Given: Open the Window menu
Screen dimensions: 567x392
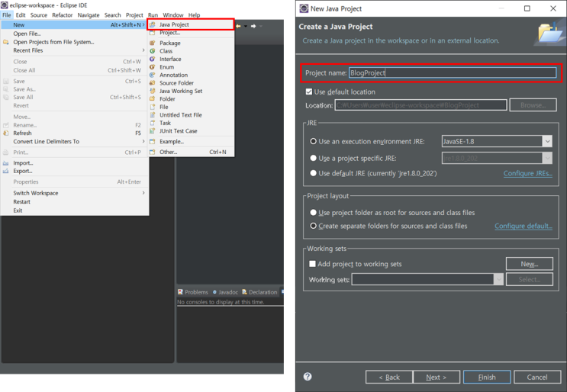Looking at the screenshot, I should [x=173, y=14].
